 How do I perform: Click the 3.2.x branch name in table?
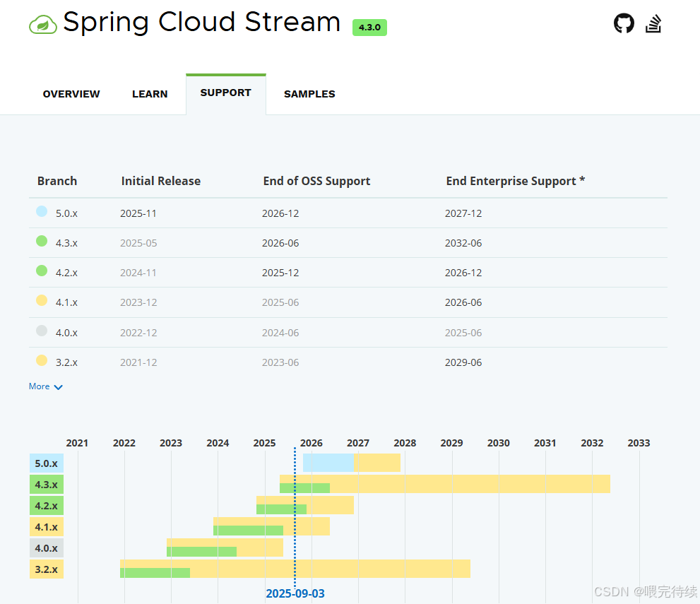[x=66, y=362]
